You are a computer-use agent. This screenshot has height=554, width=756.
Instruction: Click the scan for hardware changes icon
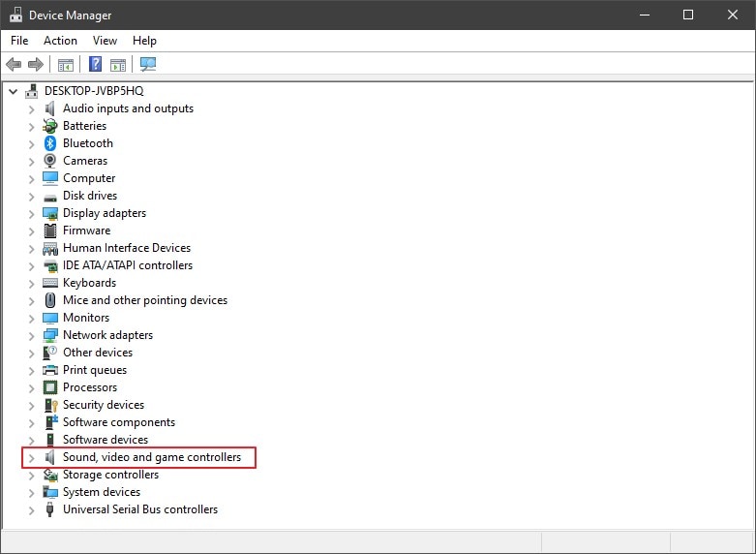coord(148,64)
